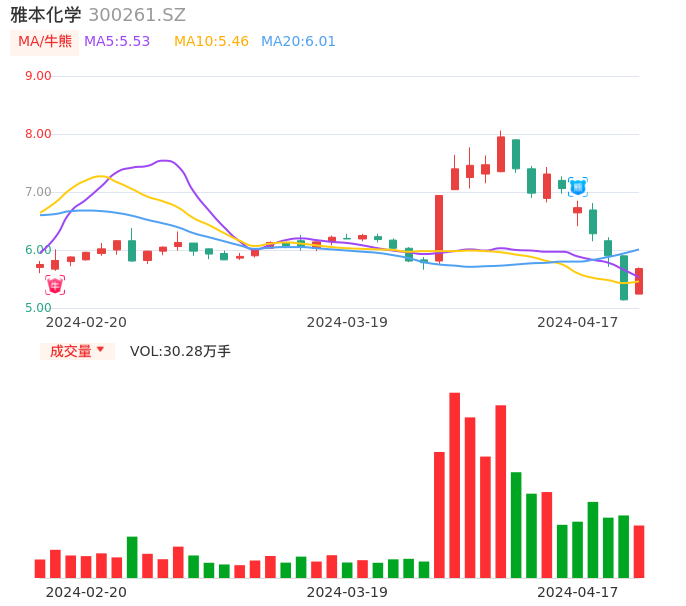This screenshot has width=686, height=606.
Task: Click the red bull signal icon
Action: click(x=55, y=285)
